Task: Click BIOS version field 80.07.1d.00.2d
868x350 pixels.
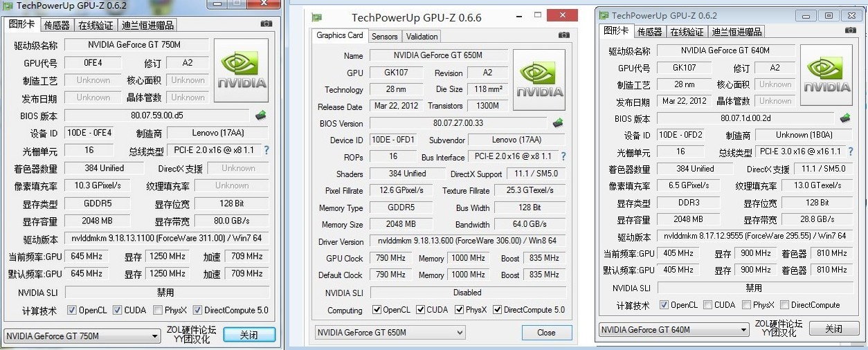Action: [745, 118]
